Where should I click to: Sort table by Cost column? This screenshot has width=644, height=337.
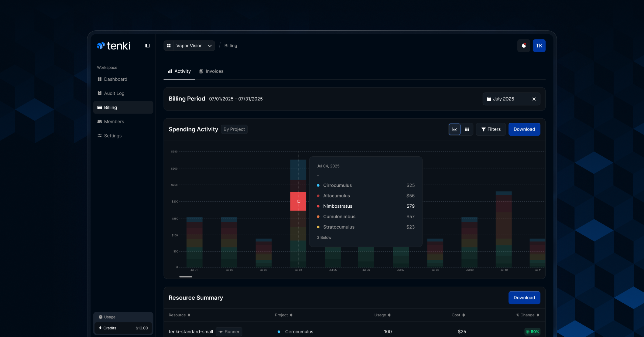458,315
